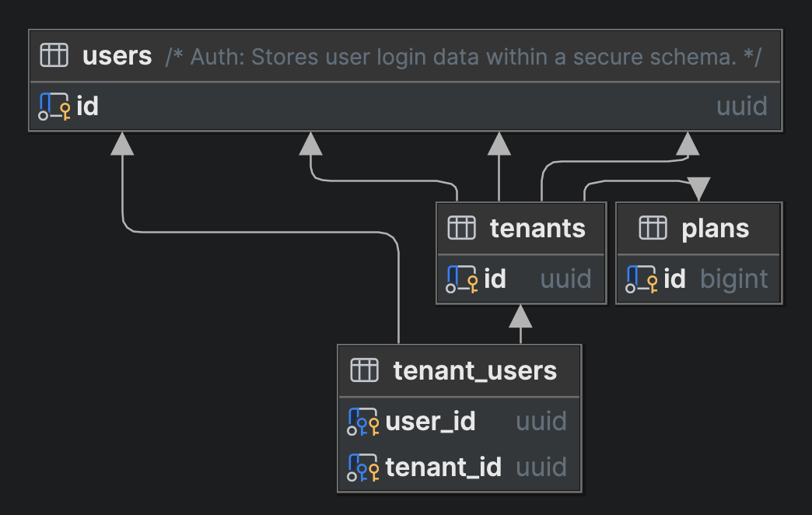The width and height of the screenshot is (812, 515).
Task: Click the users table header
Action: pyautogui.click(x=117, y=55)
